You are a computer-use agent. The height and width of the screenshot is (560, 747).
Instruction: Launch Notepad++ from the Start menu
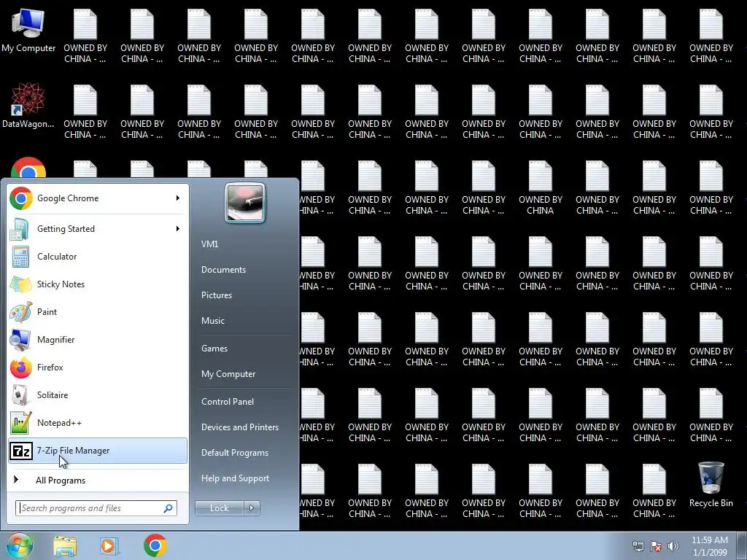(98, 423)
